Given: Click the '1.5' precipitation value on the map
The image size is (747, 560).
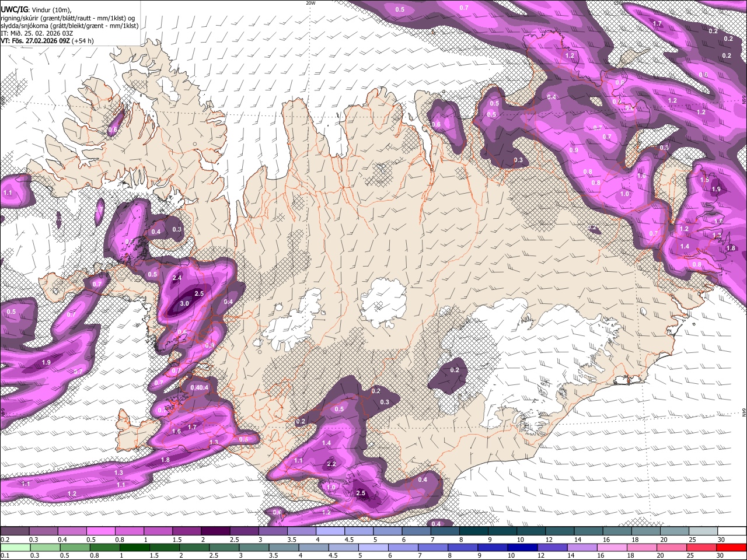Looking at the screenshot, I should tap(704, 180).
